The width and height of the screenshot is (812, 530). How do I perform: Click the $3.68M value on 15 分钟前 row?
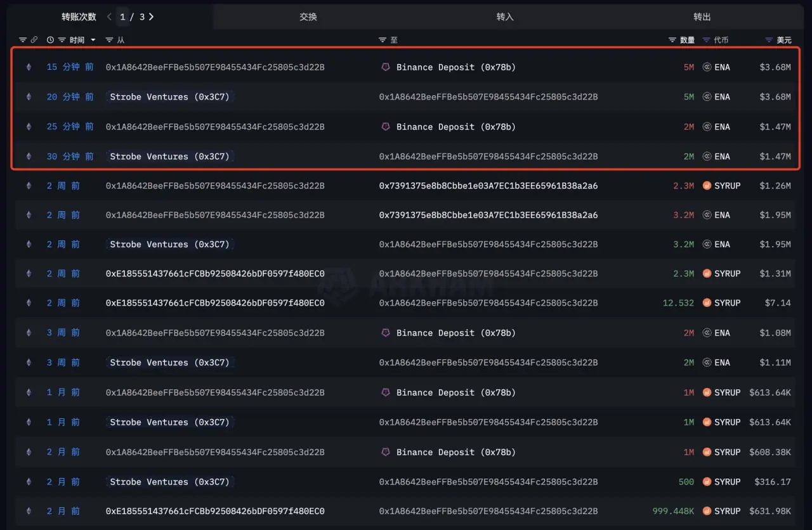(775, 67)
